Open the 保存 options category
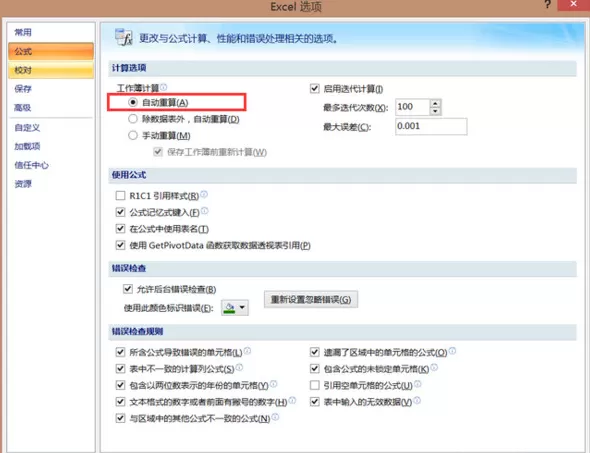This screenshot has width=590, height=453. (x=51, y=89)
